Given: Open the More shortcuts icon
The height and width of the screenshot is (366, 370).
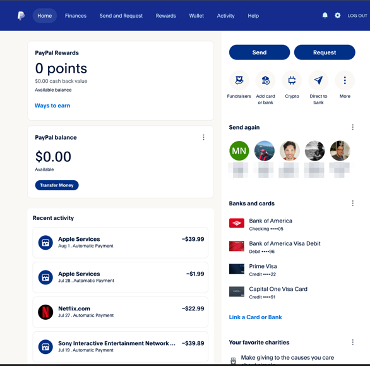Looking at the screenshot, I should [345, 80].
